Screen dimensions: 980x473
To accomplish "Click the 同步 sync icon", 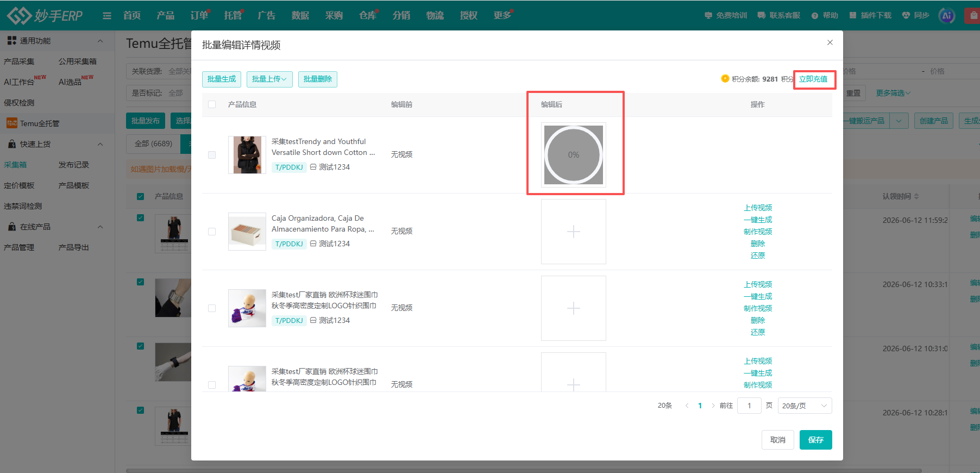I will 906,15.
